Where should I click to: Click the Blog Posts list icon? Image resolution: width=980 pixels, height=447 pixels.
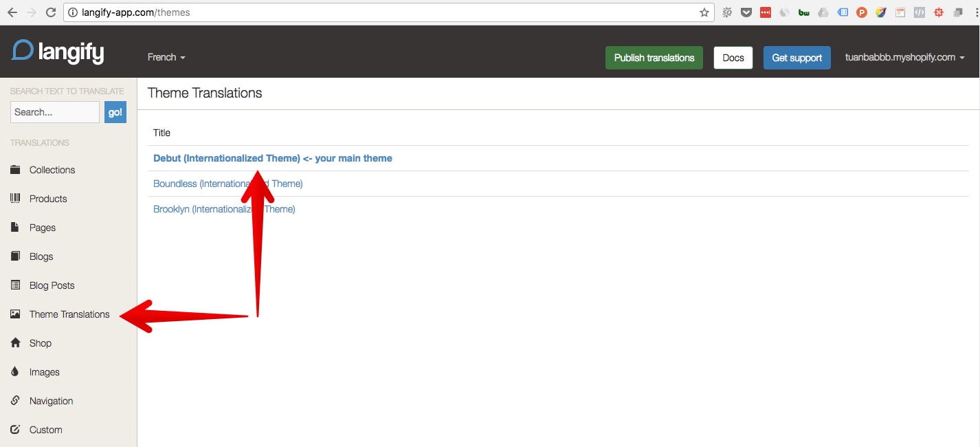15,285
